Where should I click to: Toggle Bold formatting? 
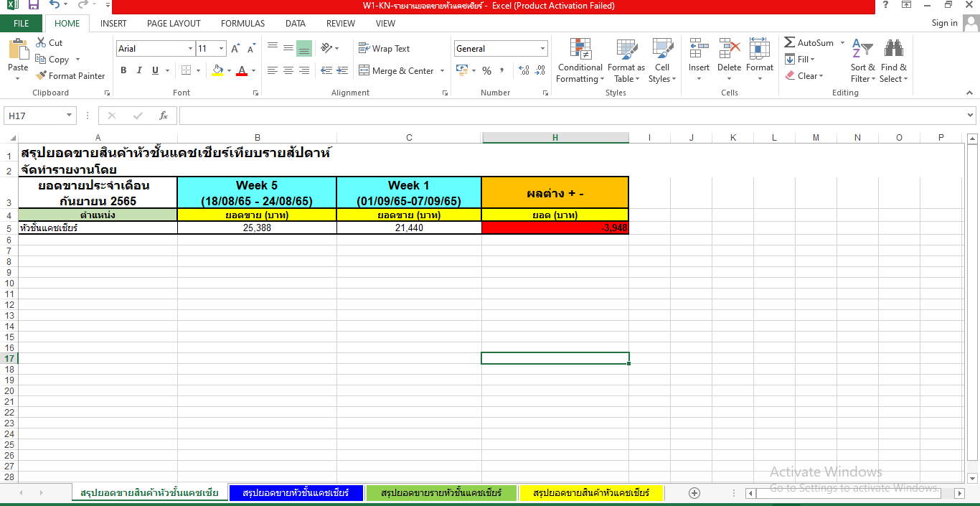(123, 70)
